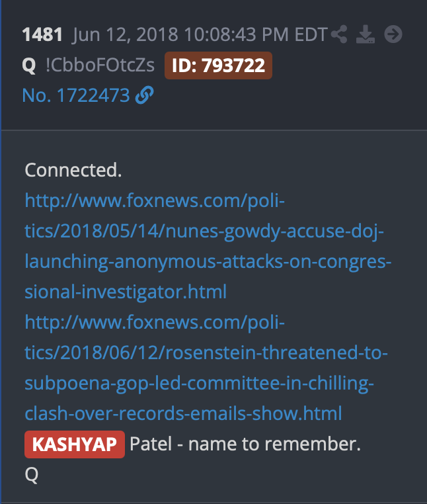Click the circled right-arrow icon
This screenshot has height=504, width=427.
tap(393, 34)
